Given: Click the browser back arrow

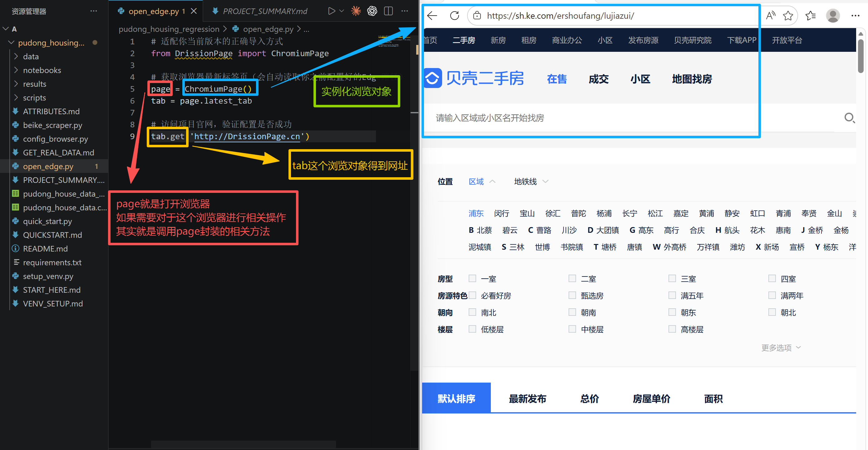Looking at the screenshot, I should [432, 16].
